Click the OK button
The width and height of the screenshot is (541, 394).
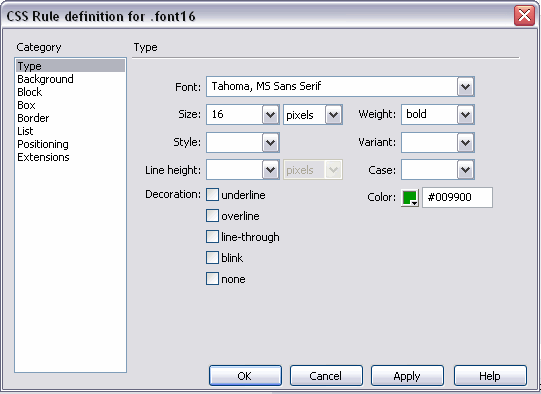pyautogui.click(x=245, y=376)
